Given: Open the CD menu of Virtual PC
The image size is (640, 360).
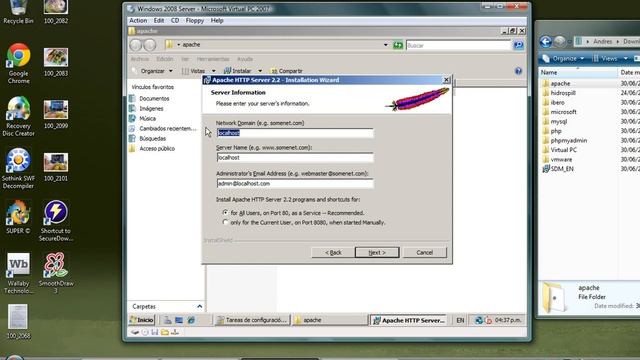Looking at the screenshot, I should pyautogui.click(x=175, y=20).
